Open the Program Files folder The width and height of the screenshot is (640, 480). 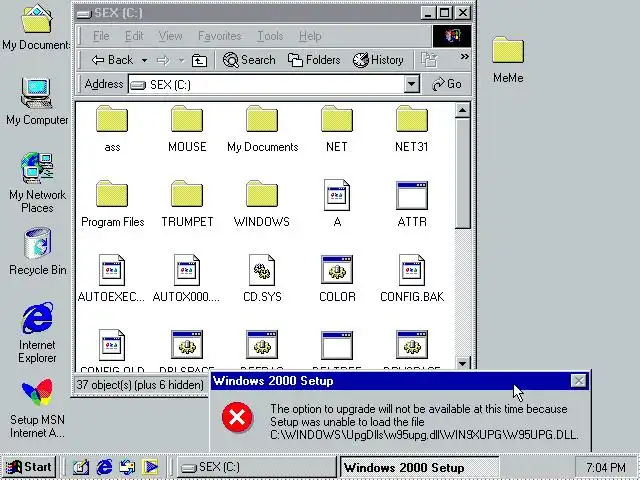coord(112,203)
